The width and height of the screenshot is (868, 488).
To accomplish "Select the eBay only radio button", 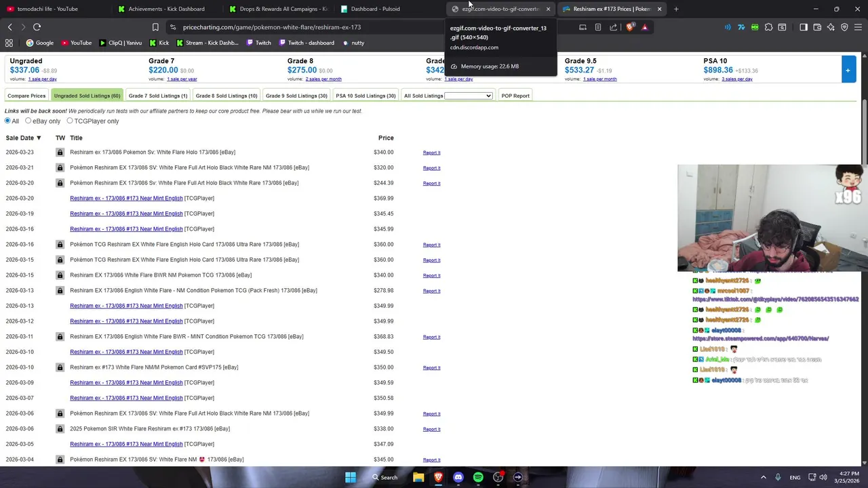I will 28,121.
